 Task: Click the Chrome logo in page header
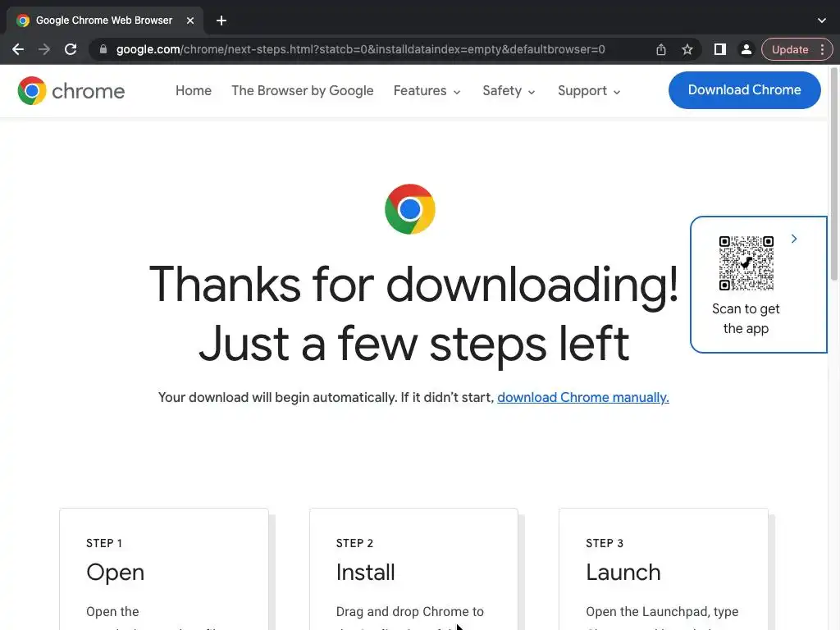71,90
